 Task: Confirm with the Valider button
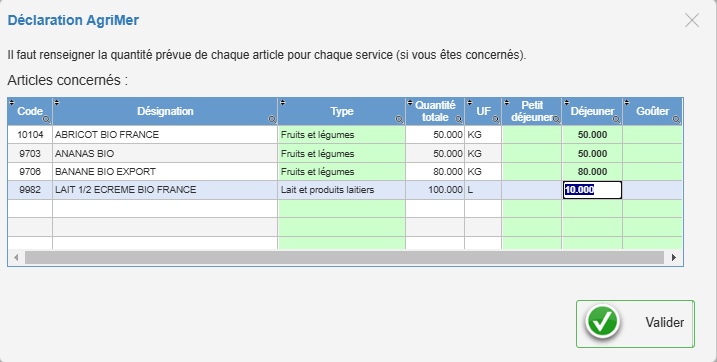635,324
